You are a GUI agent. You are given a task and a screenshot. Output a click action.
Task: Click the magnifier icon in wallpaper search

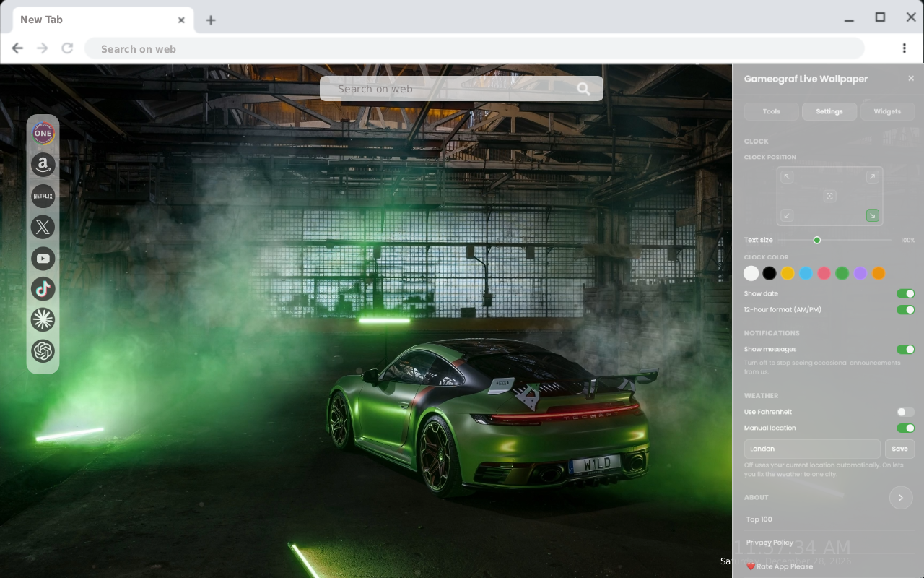tap(583, 89)
